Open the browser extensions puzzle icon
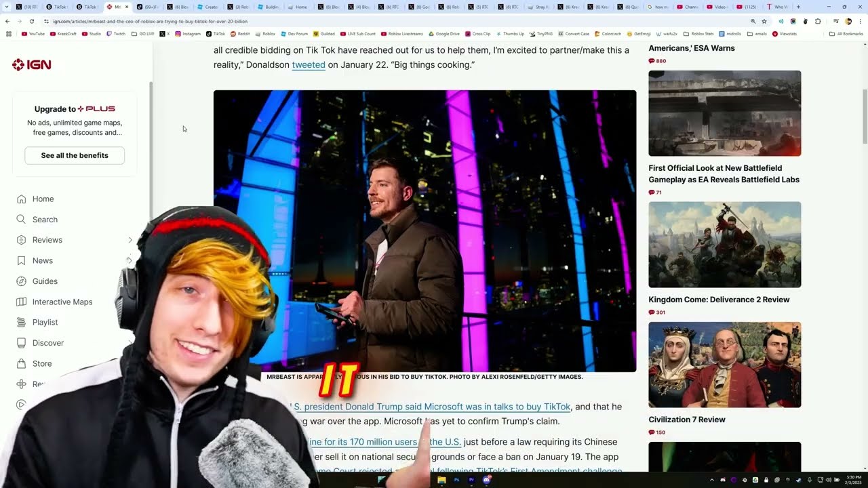The image size is (868, 488). [x=818, y=21]
